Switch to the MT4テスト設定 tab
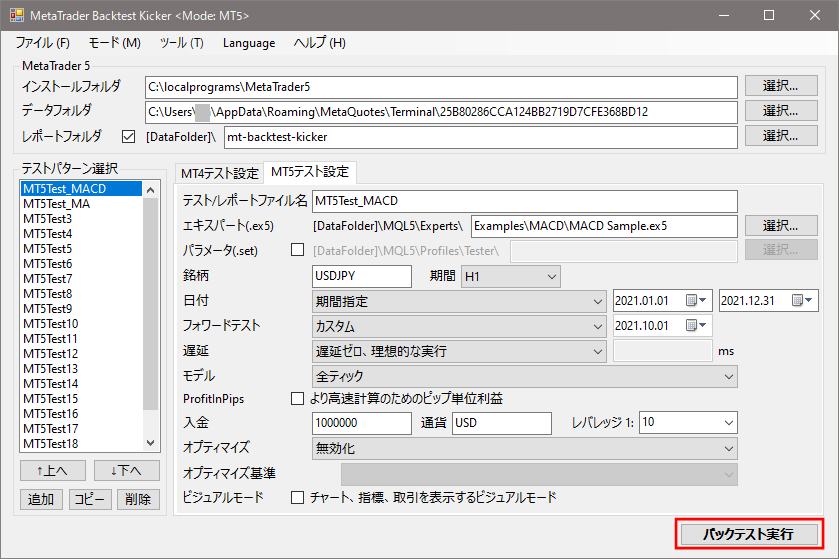 click(x=219, y=173)
